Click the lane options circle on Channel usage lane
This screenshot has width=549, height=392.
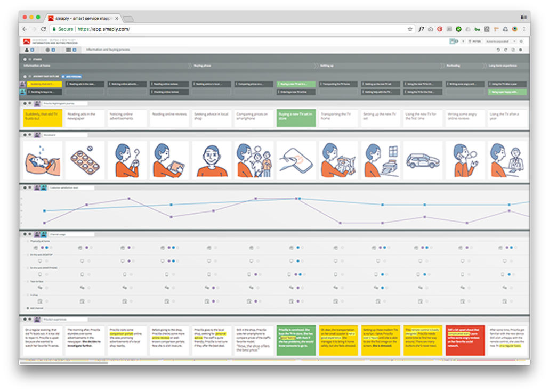25,234
